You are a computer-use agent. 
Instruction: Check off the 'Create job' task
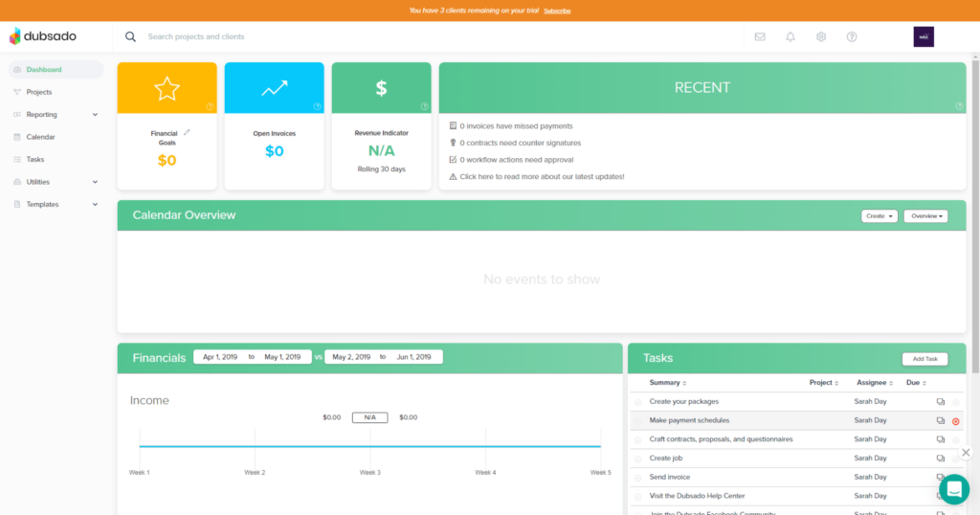[638, 459]
